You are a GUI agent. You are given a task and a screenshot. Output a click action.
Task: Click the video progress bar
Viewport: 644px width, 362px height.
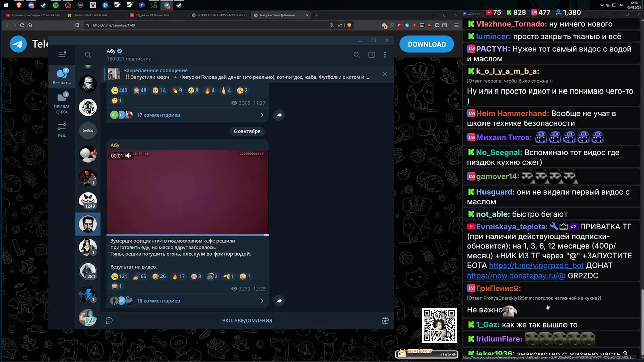pyautogui.click(x=187, y=235)
